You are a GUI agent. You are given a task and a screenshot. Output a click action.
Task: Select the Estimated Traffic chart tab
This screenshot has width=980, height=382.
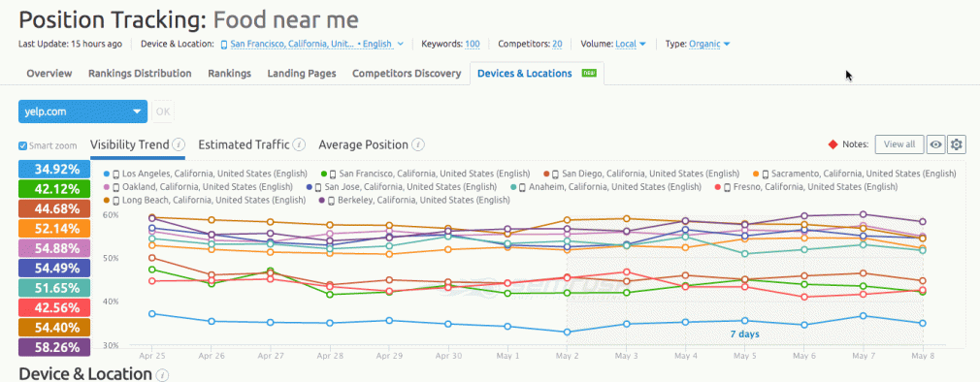244,144
